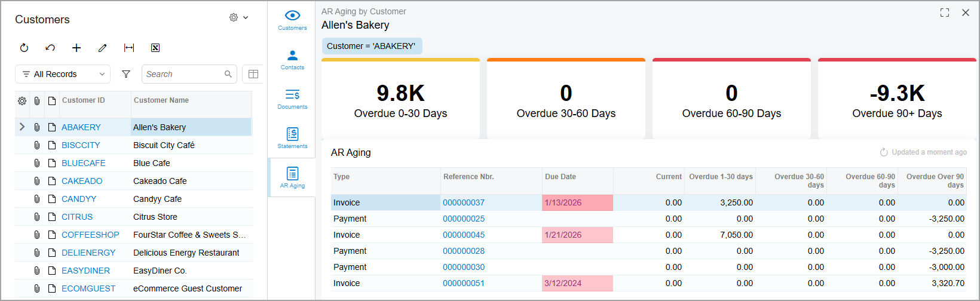Open the All Records dropdown
The height and width of the screenshot is (301, 980).
pos(63,74)
